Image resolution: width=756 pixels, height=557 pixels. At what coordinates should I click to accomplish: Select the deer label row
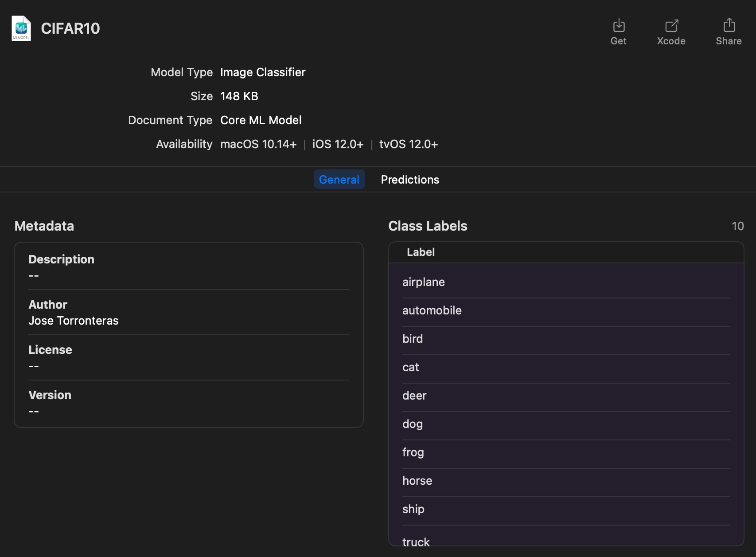point(566,396)
